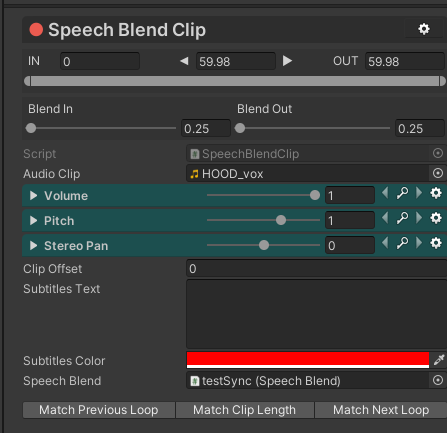Click the Match Next Loop button
This screenshot has width=447, height=433.
(381, 410)
